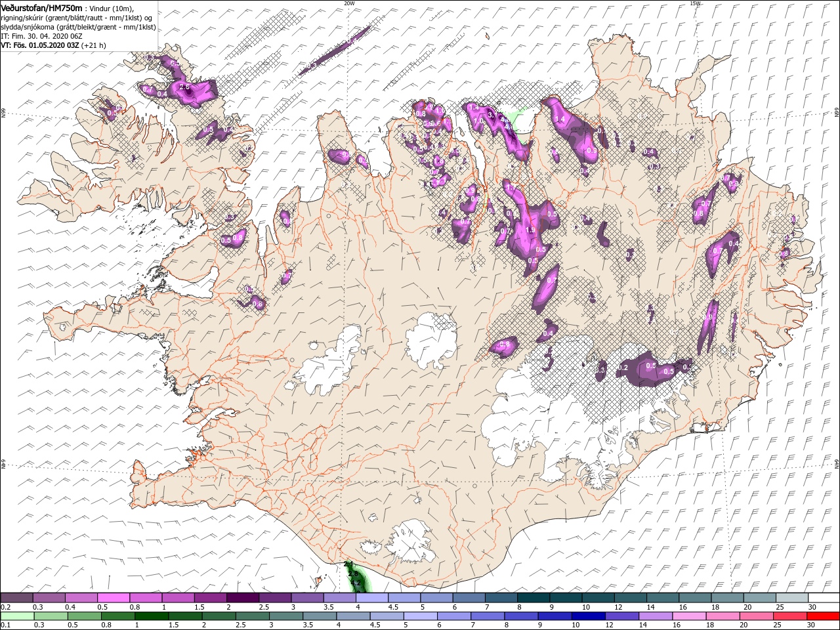The height and width of the screenshot is (630, 840).
Task: Select the top-row white swatch labeled 30
Action: pyautogui.click(x=824, y=598)
